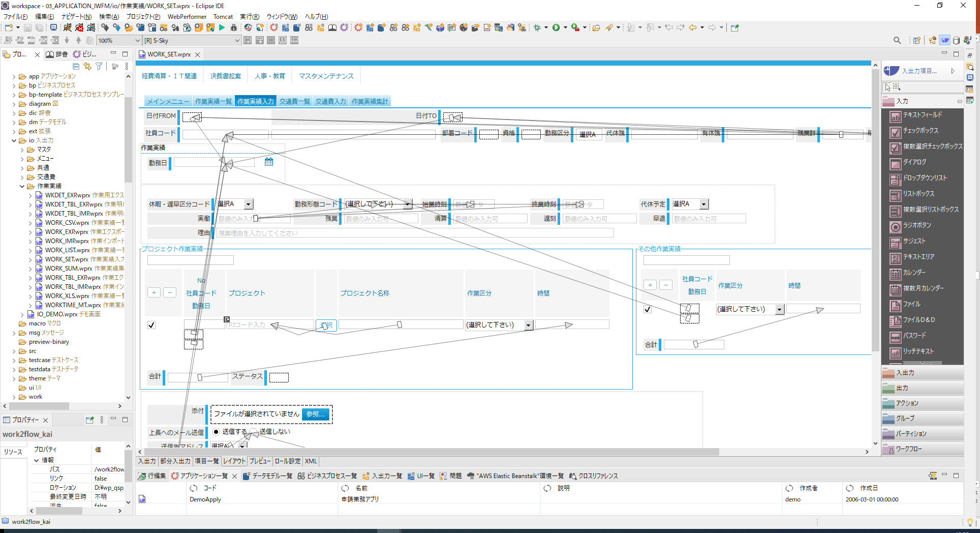Screen dimensions: 980x533
Task: Choose the ドロップダウンリスト palette tool
Action: [x=924, y=178]
